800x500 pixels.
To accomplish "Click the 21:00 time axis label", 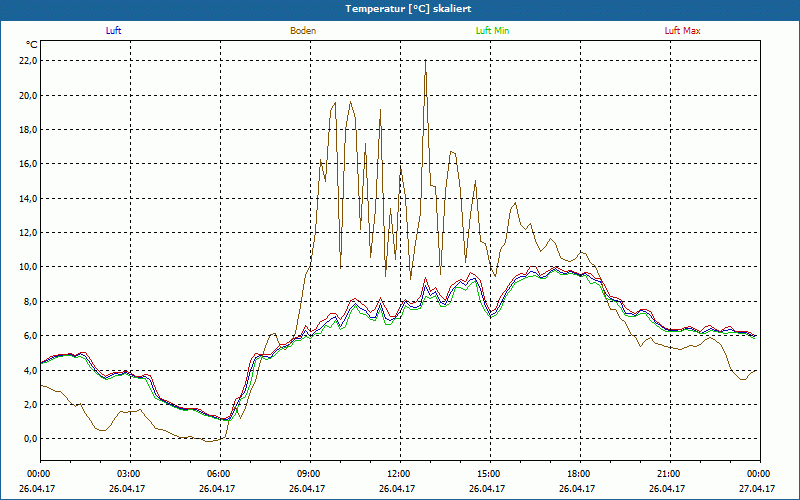I will [668, 474].
